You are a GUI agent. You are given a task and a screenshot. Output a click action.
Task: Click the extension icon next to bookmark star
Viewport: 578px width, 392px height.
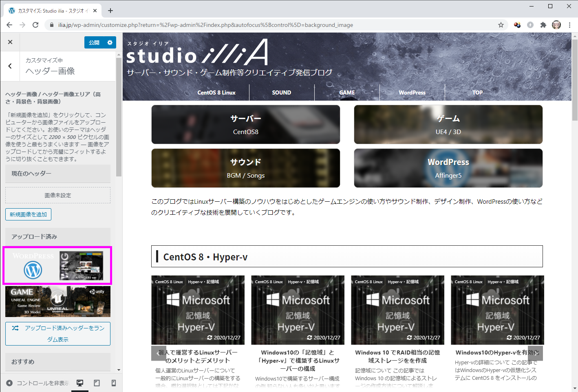[517, 25]
